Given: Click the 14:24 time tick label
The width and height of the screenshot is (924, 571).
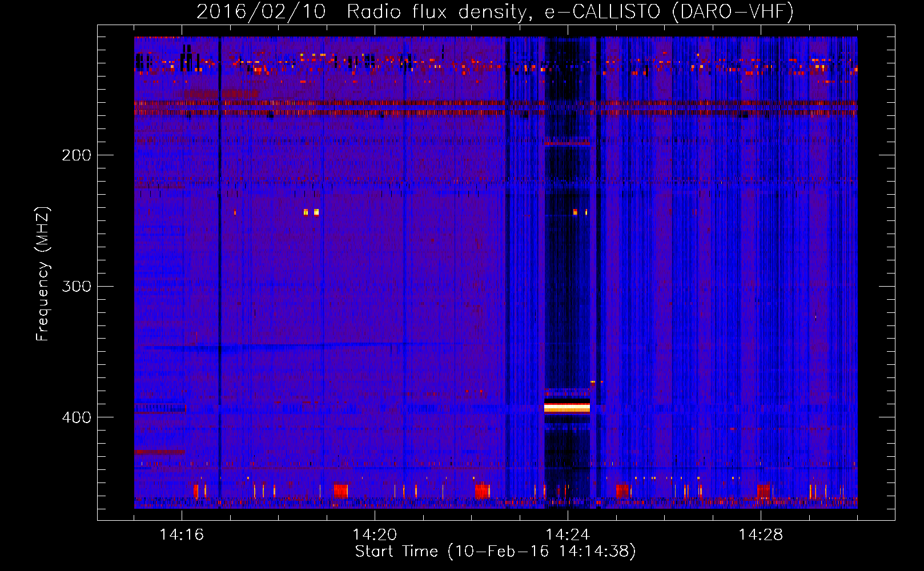Looking at the screenshot, I should point(568,534).
